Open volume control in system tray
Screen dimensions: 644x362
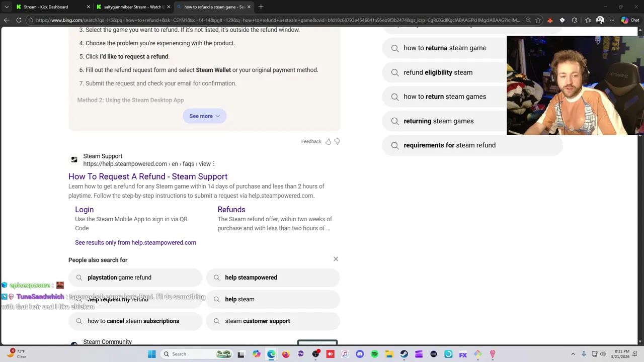[603, 354]
